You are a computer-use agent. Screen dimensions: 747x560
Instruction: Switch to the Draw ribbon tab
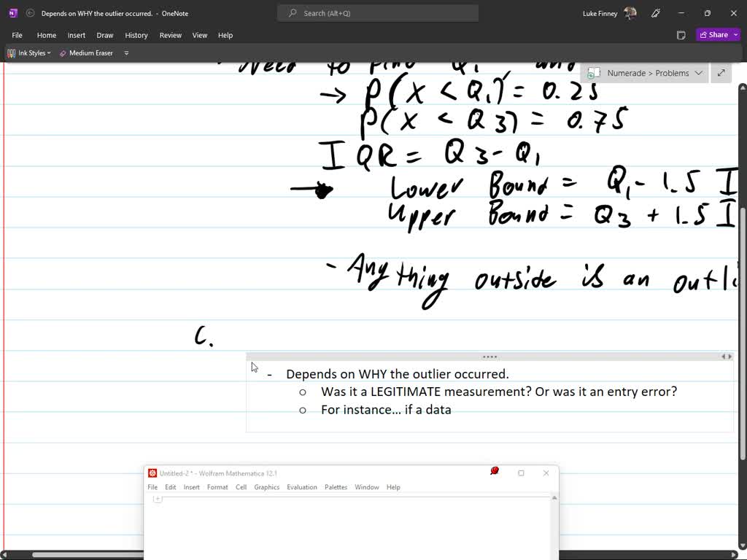click(104, 34)
